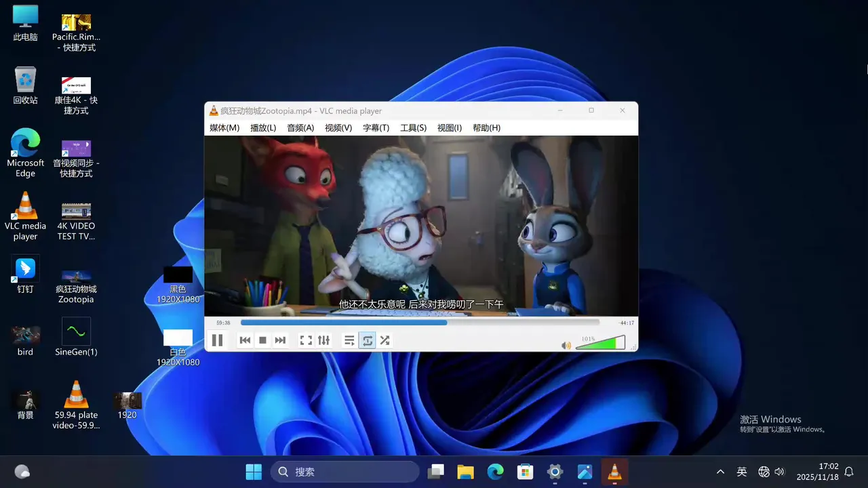Image resolution: width=868 pixels, height=488 pixels.
Task: Click the taskbar 搜索 search box
Action: pos(345,472)
